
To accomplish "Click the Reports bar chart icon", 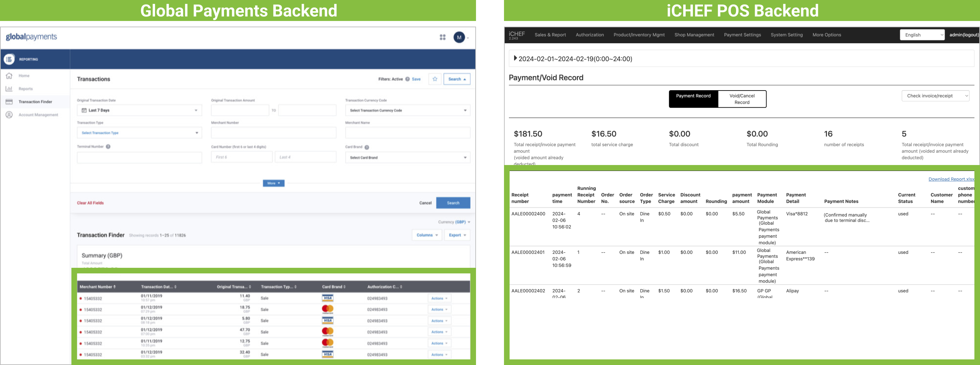I will click(9, 88).
